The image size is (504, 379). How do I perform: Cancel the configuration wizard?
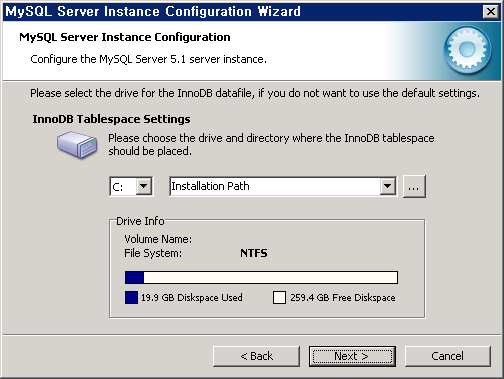point(448,356)
